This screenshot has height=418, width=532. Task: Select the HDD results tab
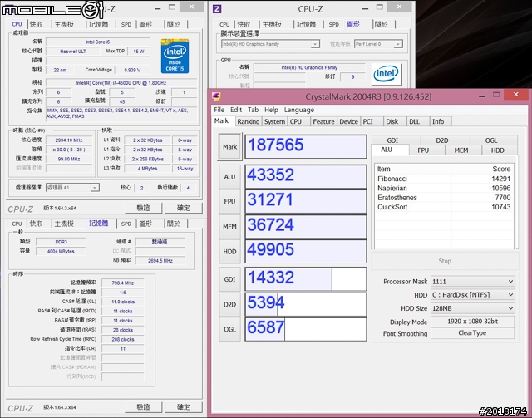point(498,150)
